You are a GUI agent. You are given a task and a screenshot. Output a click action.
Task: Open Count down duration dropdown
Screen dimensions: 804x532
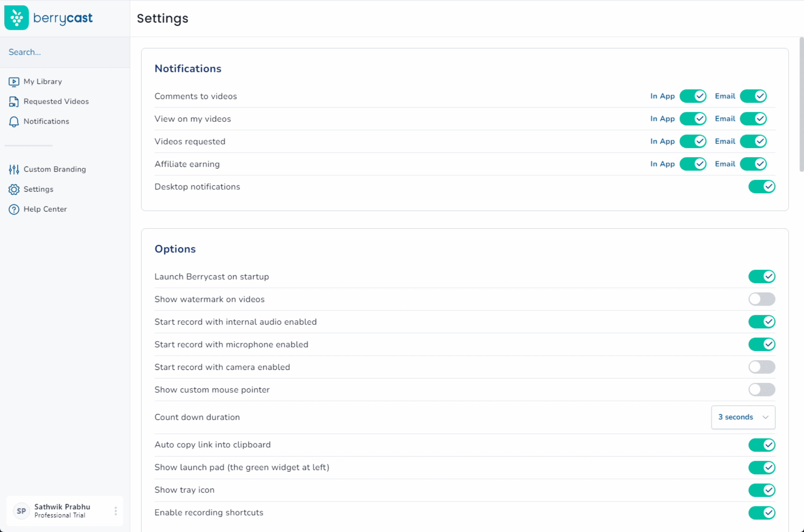coord(743,417)
